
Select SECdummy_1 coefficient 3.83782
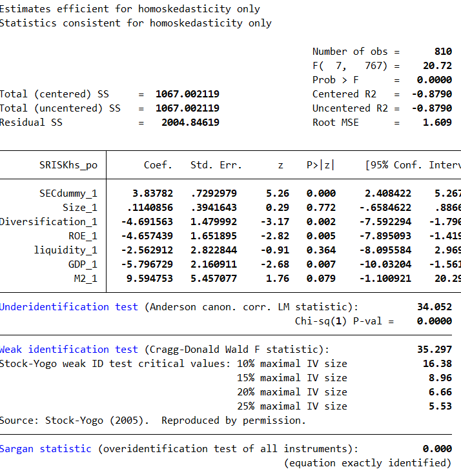pos(152,193)
